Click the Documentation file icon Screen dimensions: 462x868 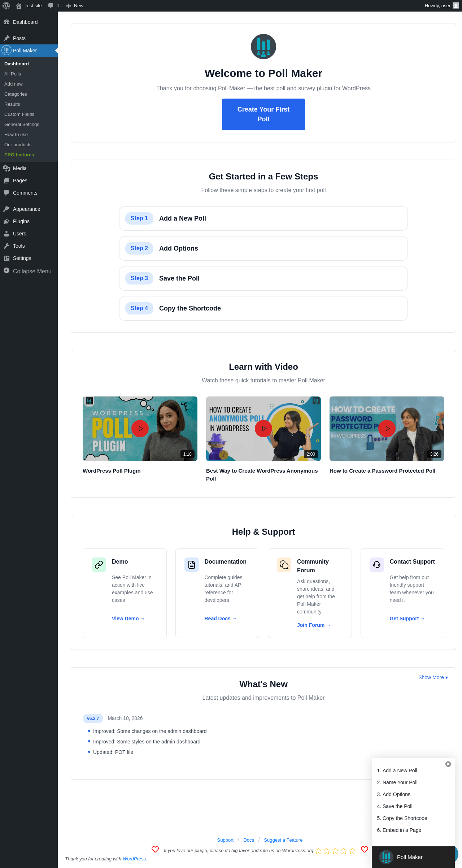192,565
